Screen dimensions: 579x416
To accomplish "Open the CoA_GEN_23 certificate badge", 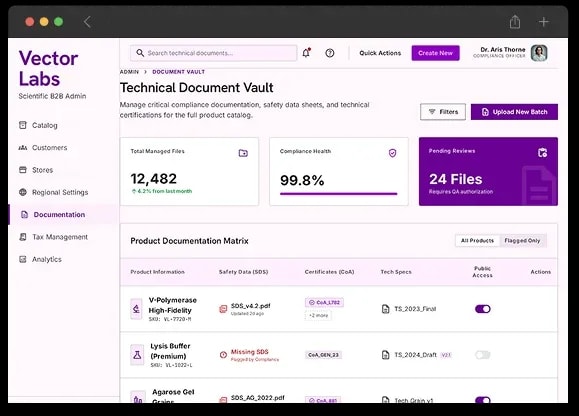I will click(x=323, y=355).
